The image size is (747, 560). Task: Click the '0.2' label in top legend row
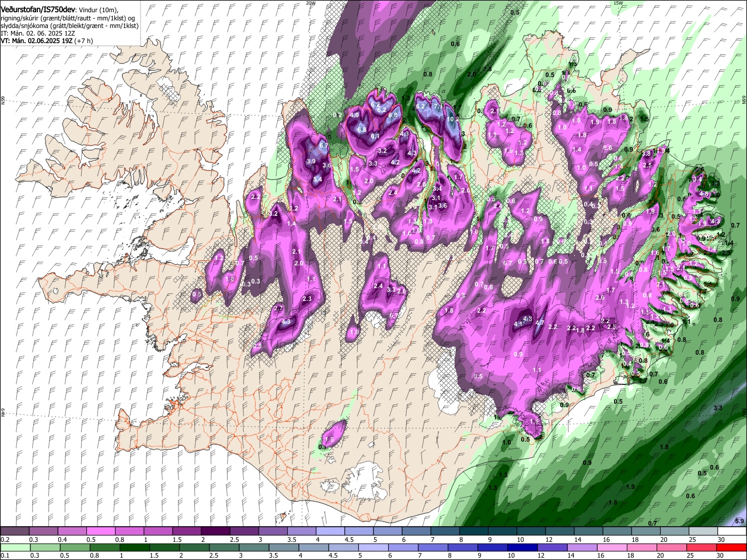tap(5, 540)
